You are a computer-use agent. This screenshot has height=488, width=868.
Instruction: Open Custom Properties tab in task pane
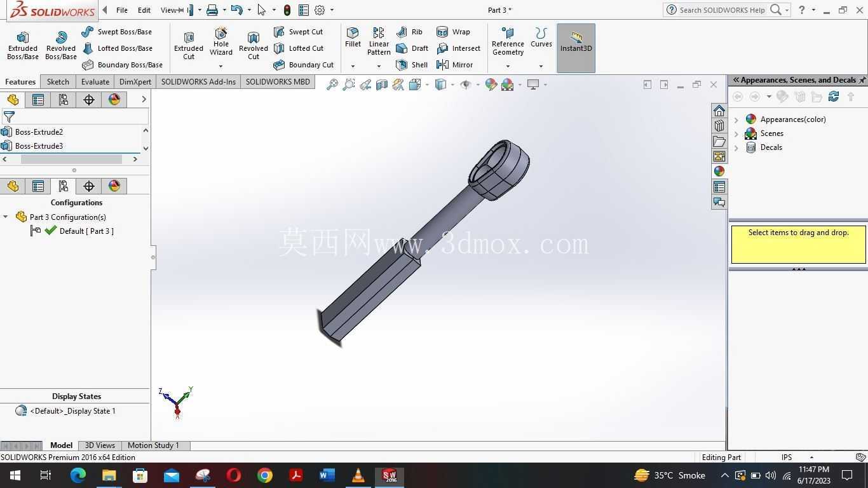(x=719, y=187)
